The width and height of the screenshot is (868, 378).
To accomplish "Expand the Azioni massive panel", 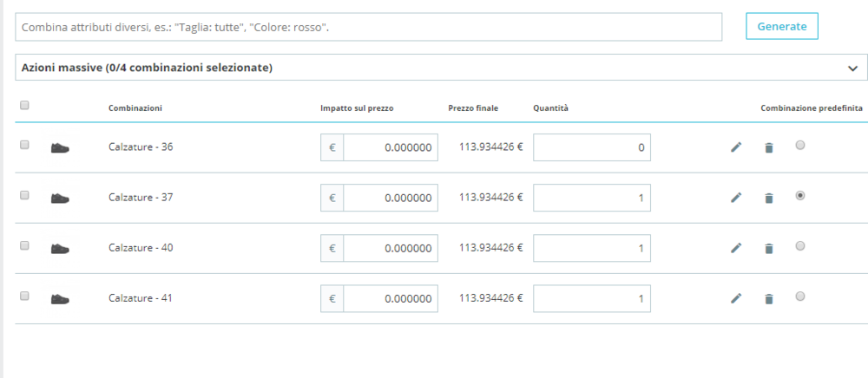I will coord(441,68).
